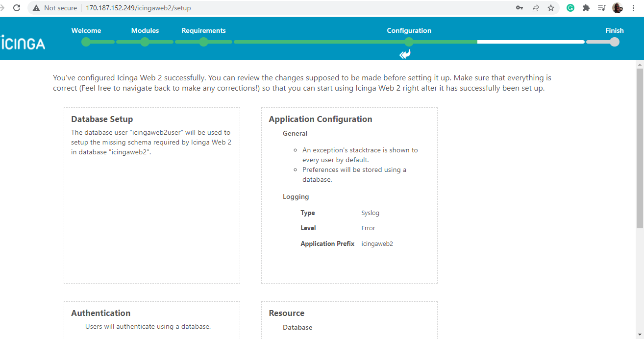644x339 pixels.
Task: Click the address bar URL
Action: (x=138, y=8)
